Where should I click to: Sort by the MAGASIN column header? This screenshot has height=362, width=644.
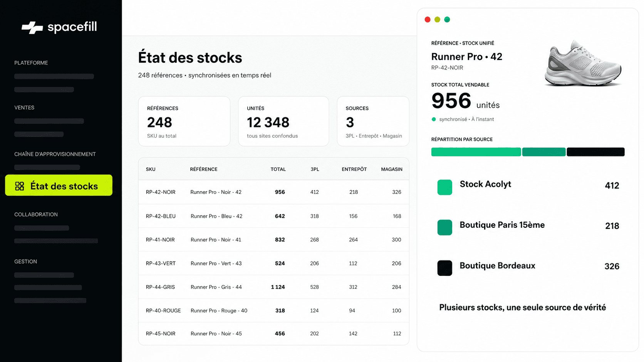[x=392, y=169]
